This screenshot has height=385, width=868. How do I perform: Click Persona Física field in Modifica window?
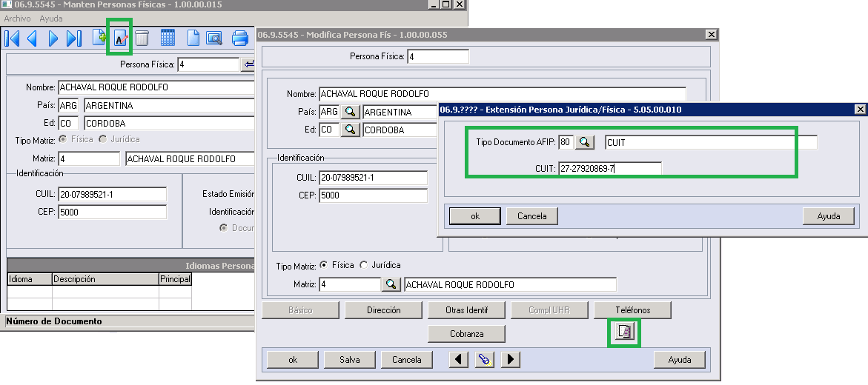tap(438, 56)
